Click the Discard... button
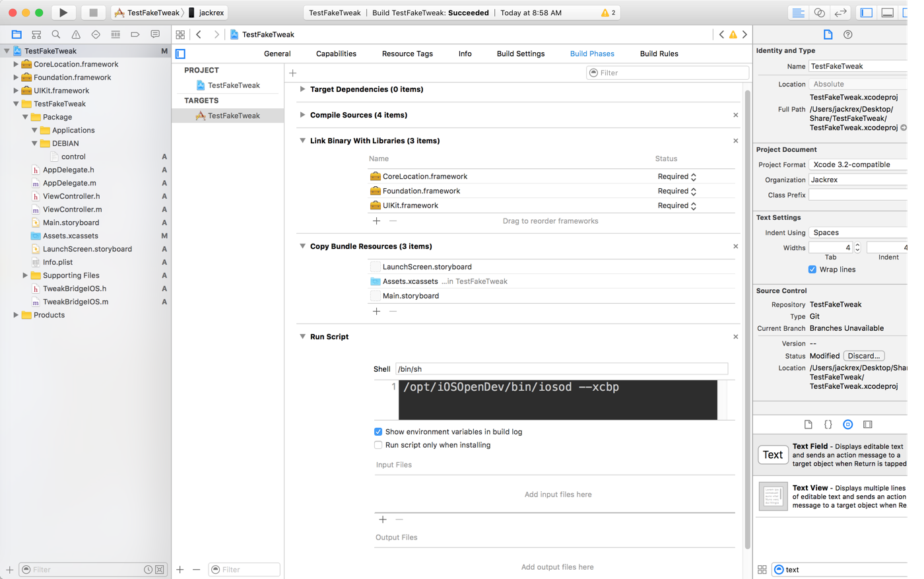 pos(864,356)
